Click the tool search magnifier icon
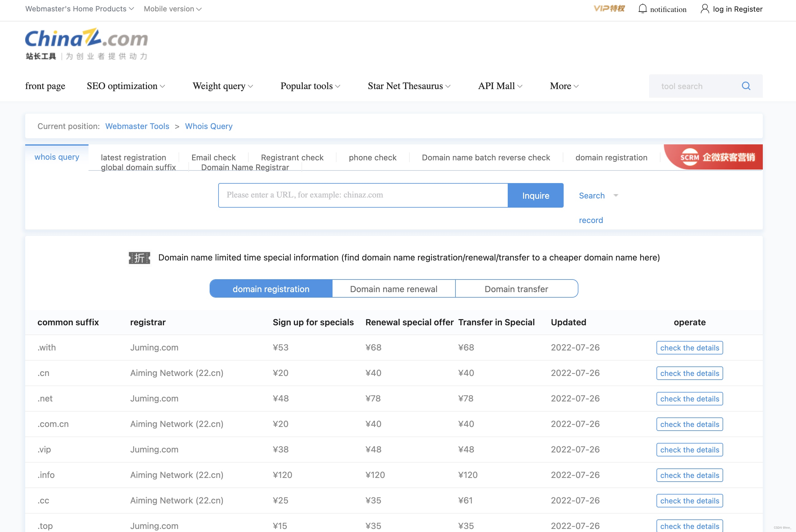The image size is (796, 532). click(x=746, y=86)
